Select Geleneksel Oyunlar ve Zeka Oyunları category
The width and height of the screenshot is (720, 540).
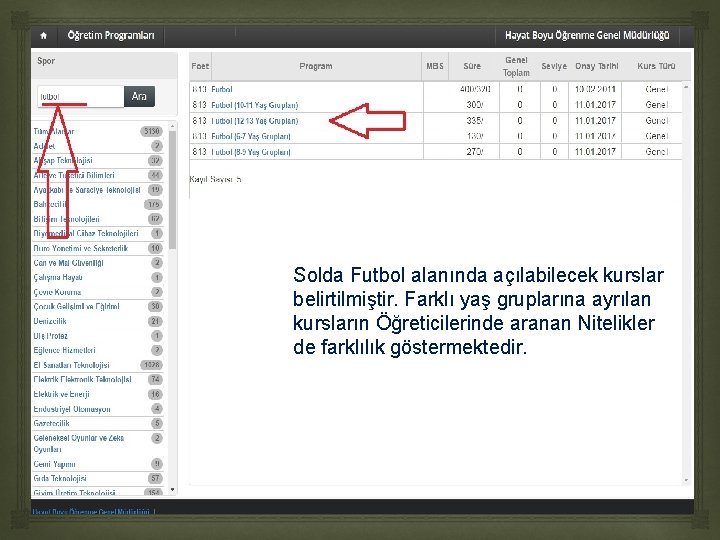point(79,444)
